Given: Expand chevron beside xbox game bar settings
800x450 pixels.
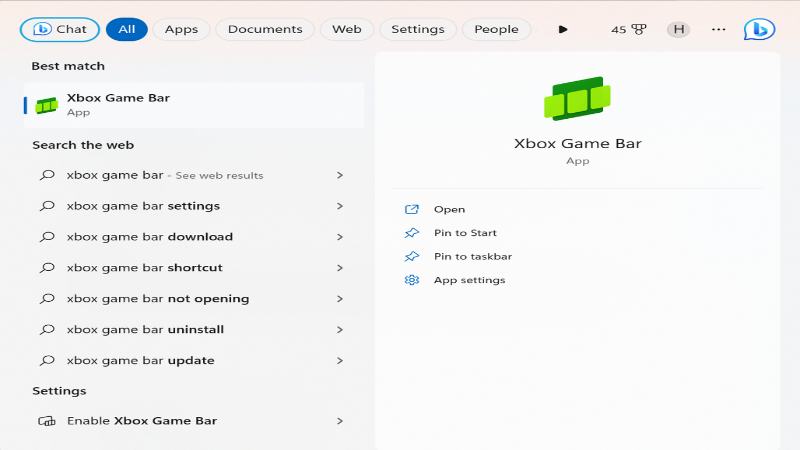Looking at the screenshot, I should pos(340,206).
